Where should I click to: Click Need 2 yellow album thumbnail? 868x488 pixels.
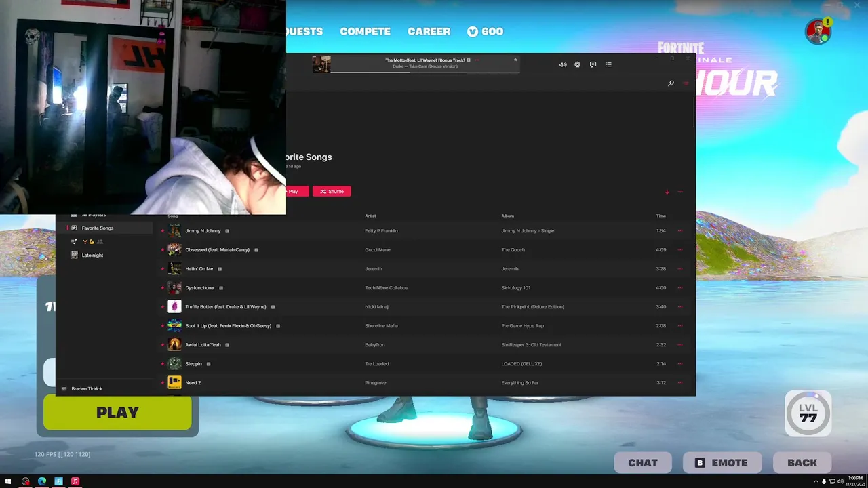pyautogui.click(x=175, y=383)
